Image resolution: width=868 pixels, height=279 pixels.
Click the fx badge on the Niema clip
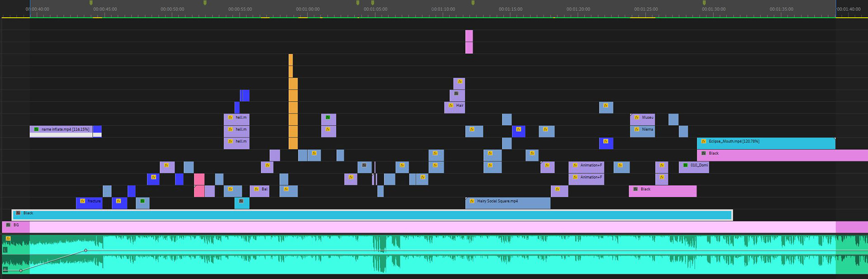pyautogui.click(x=637, y=129)
